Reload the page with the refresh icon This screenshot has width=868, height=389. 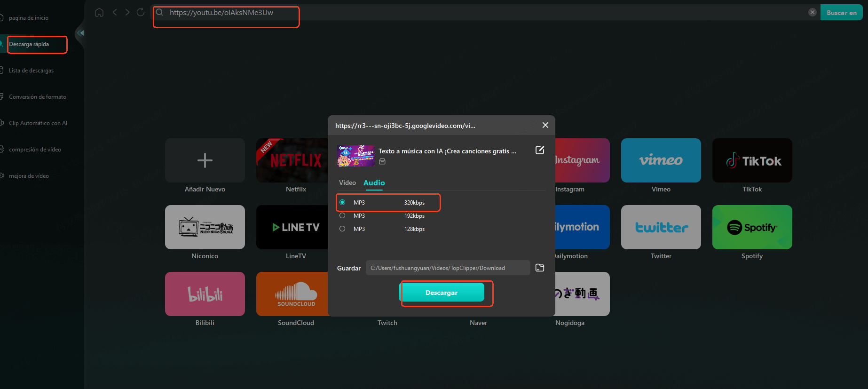pyautogui.click(x=140, y=12)
